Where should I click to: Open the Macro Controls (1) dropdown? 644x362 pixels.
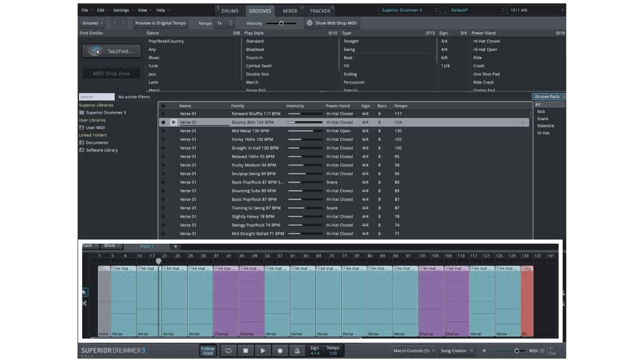coord(415,350)
